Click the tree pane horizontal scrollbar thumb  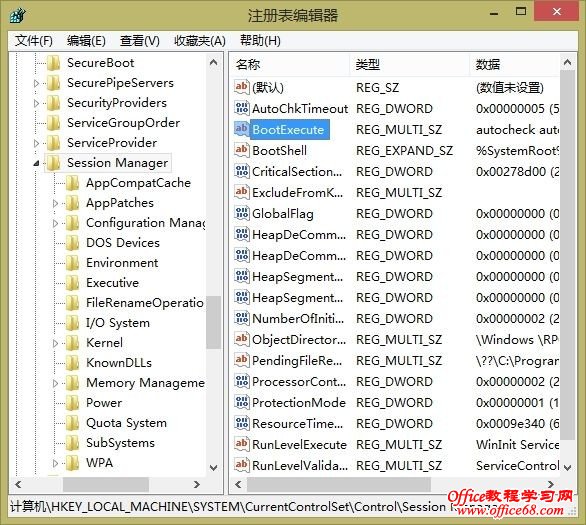coord(106,485)
